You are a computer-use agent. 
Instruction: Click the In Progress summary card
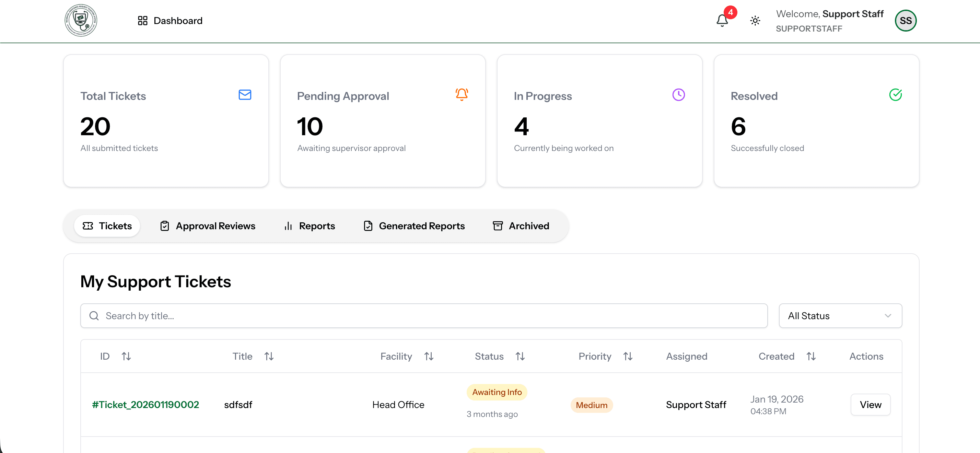(x=599, y=120)
